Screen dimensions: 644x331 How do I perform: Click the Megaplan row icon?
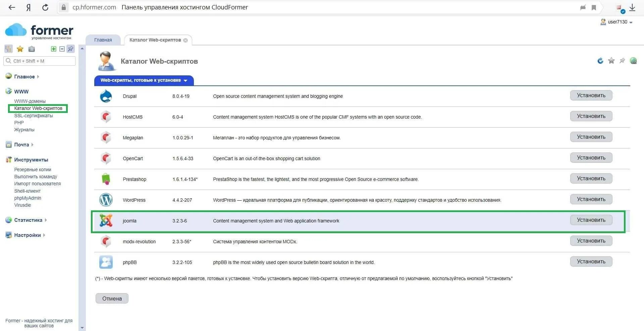pyautogui.click(x=106, y=138)
